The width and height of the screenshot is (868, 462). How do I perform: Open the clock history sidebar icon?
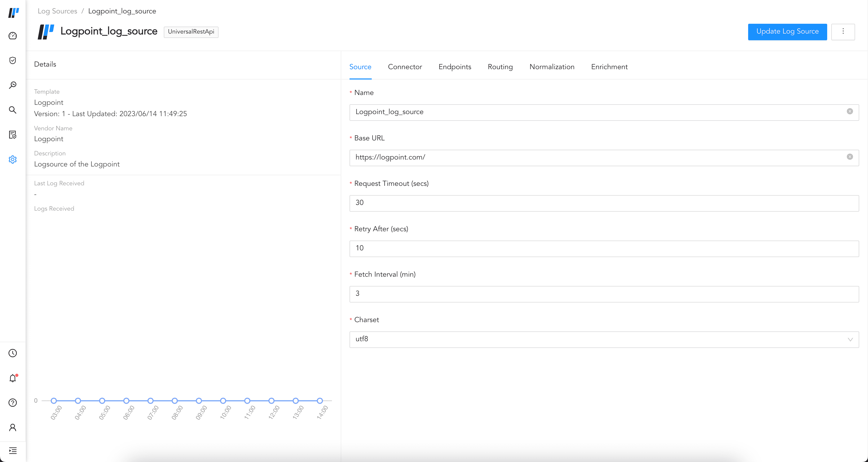click(12, 353)
